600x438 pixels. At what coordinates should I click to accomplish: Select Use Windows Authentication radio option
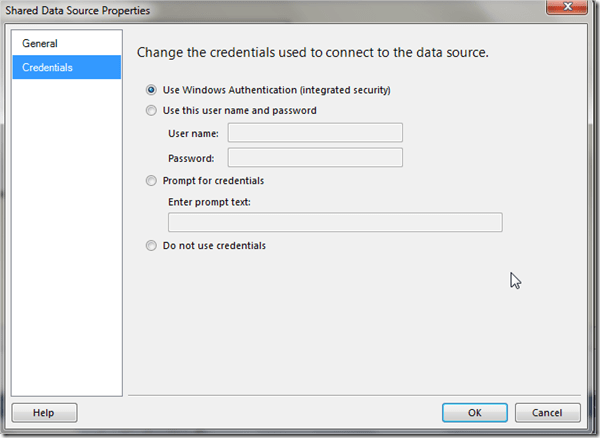(x=152, y=90)
